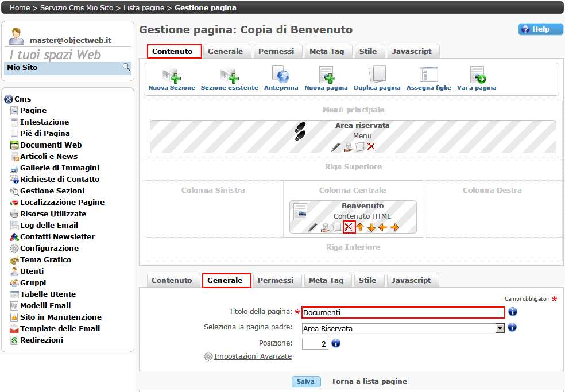Click the search magnifier in Mio Sito
The width and height of the screenshot is (565, 392).
(126, 68)
